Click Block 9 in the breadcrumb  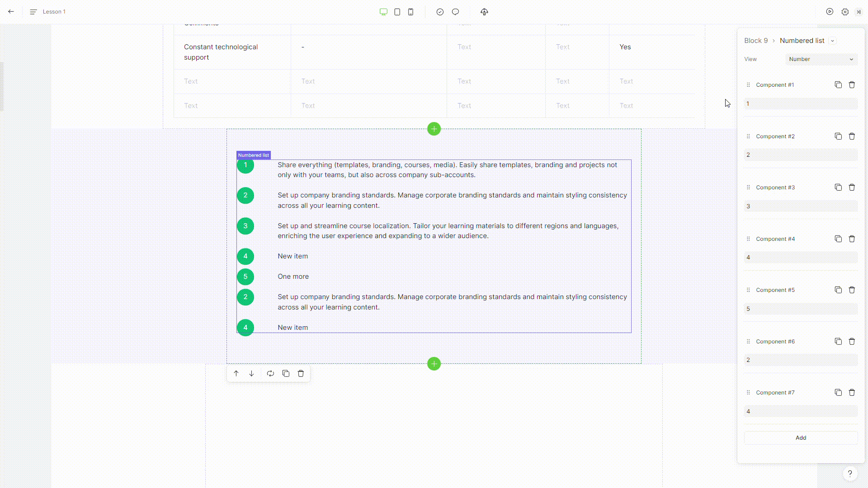pos(756,41)
